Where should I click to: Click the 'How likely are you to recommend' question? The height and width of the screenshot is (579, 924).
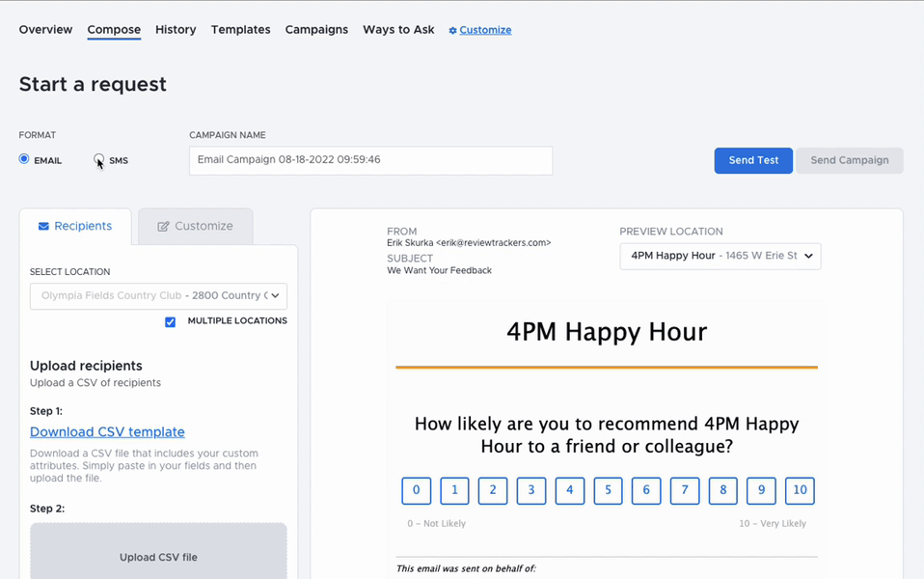click(607, 435)
